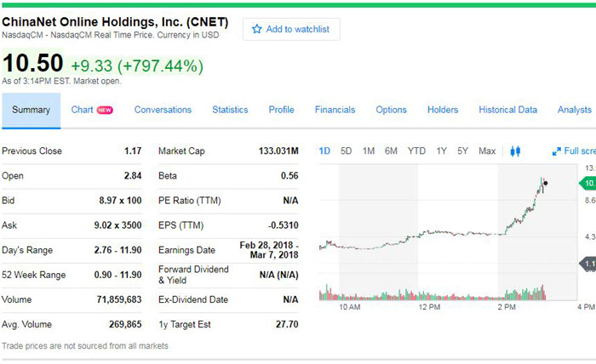The height and width of the screenshot is (364, 596).
Task: Select the 1D chart range
Action: 324,151
